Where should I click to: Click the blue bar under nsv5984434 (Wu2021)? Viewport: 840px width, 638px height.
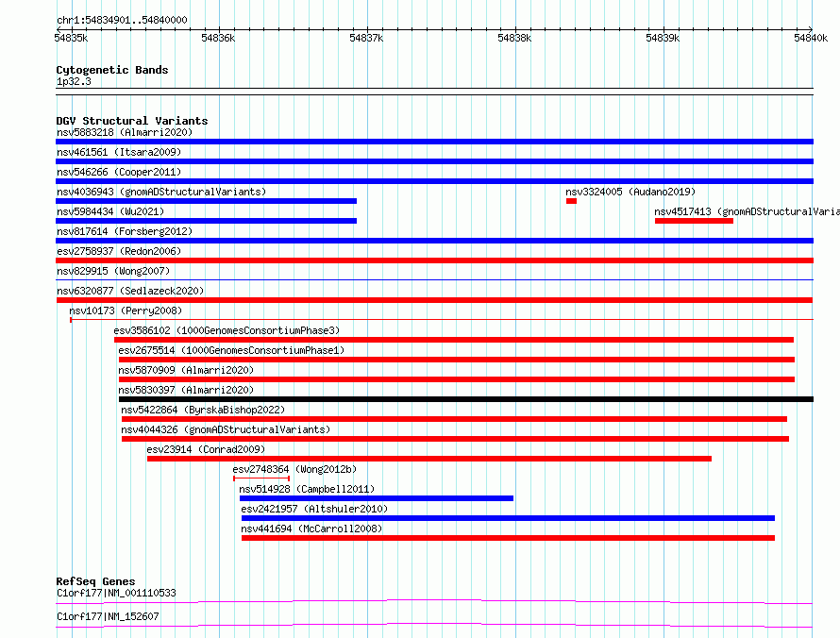[207, 221]
